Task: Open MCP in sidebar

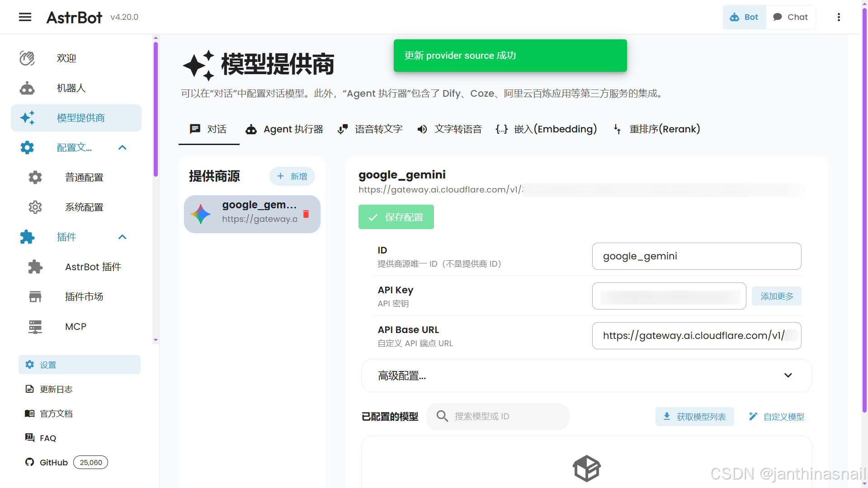Action: coord(76,327)
